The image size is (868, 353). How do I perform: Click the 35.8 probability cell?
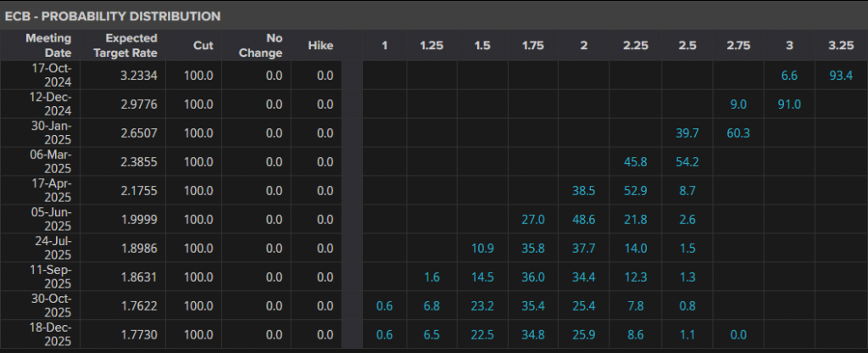532,249
